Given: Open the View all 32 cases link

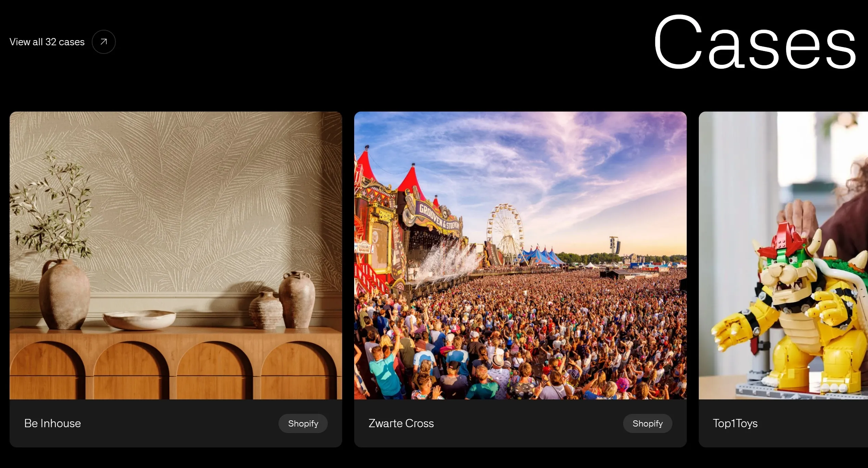Looking at the screenshot, I should pos(47,42).
